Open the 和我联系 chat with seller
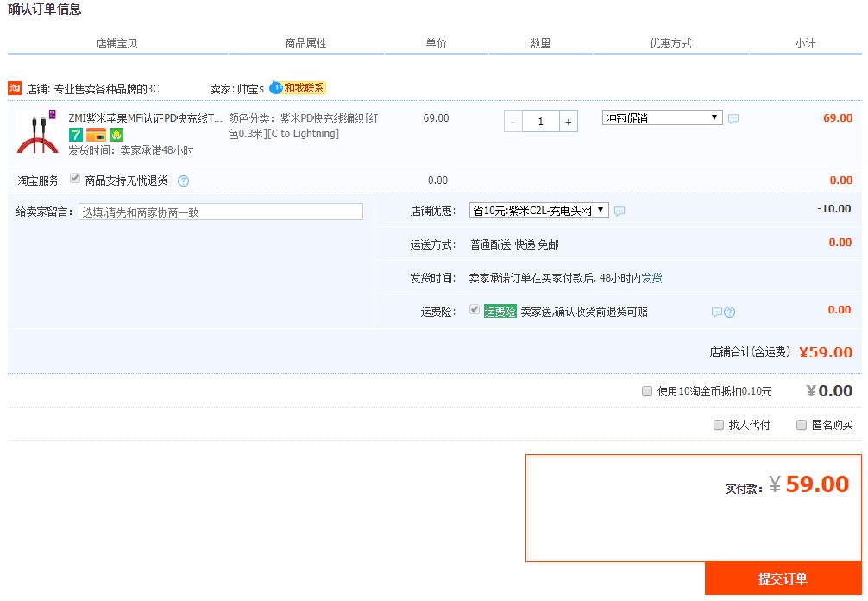The height and width of the screenshot is (601, 868). [298, 87]
